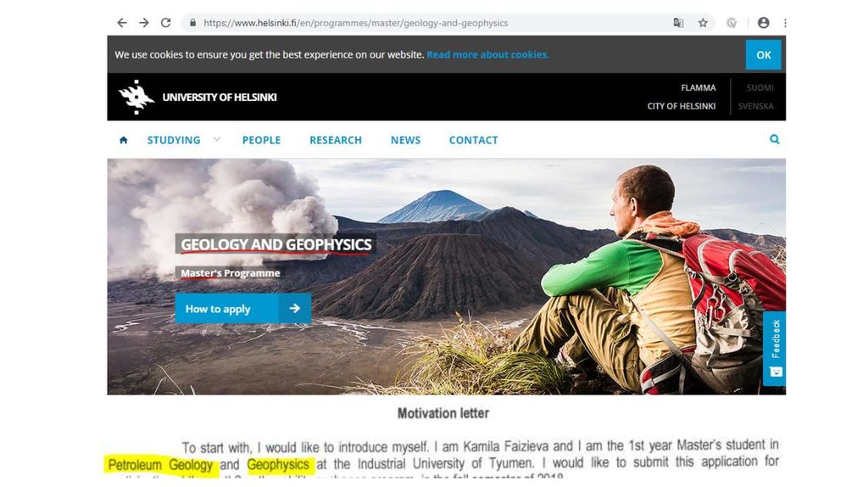Click the browser forward arrow
868x487 pixels.
point(144,23)
